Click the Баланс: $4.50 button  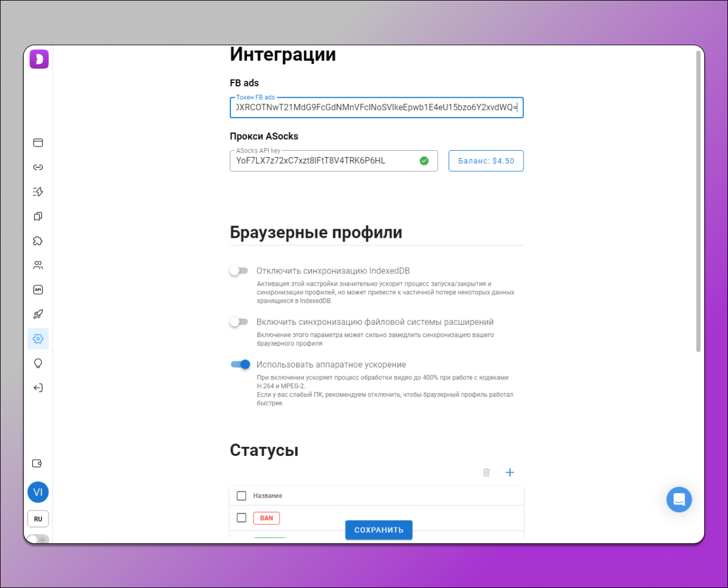coord(486,160)
